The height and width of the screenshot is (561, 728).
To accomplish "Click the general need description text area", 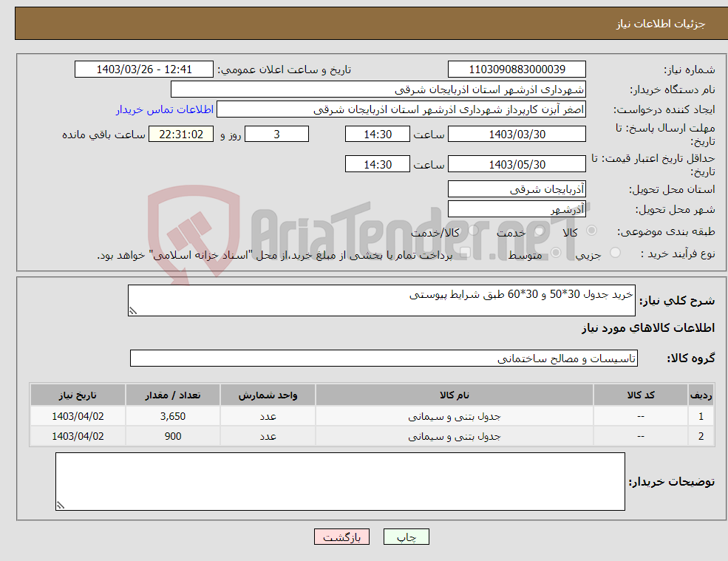I will (381, 301).
